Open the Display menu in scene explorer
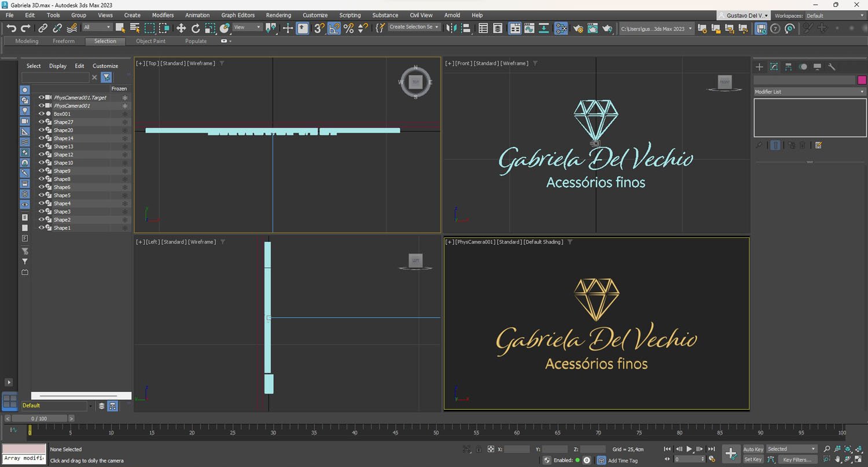 (57, 66)
